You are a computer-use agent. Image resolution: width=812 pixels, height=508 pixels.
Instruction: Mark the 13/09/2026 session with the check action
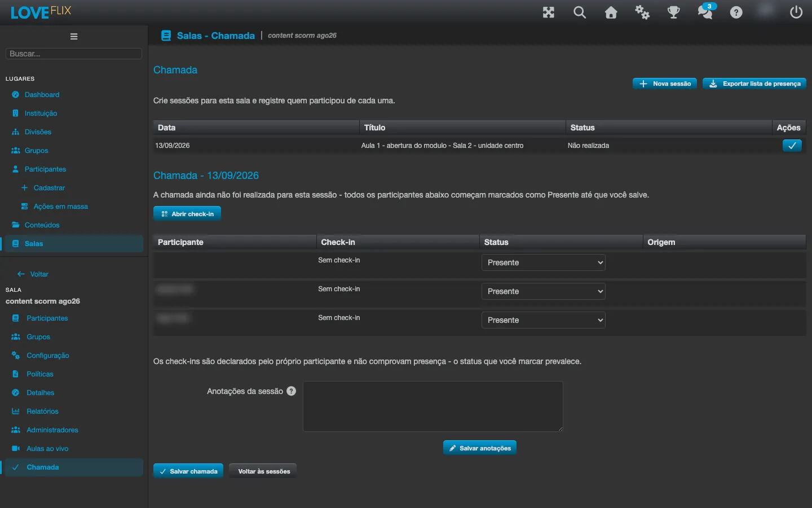tap(792, 146)
